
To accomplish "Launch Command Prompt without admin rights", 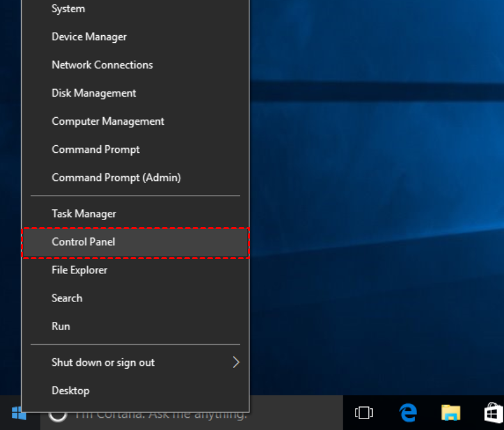I will click(96, 150).
